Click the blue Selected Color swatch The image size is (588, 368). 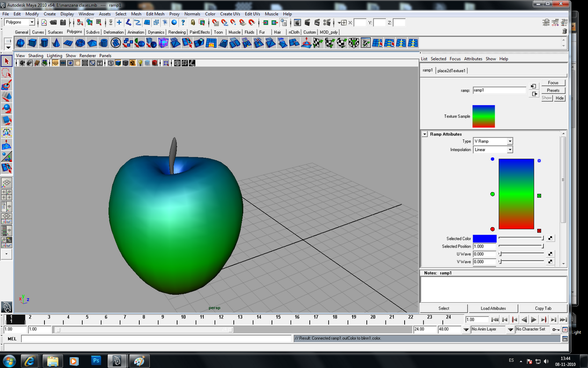484,238
